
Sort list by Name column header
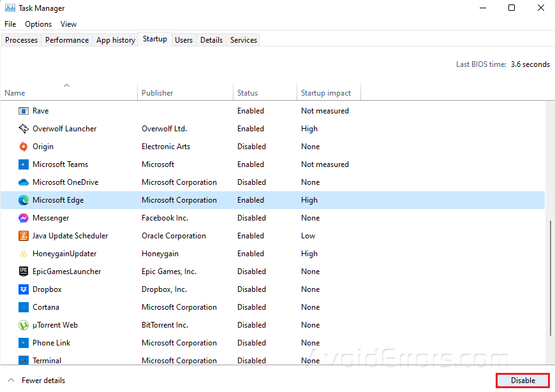15,93
